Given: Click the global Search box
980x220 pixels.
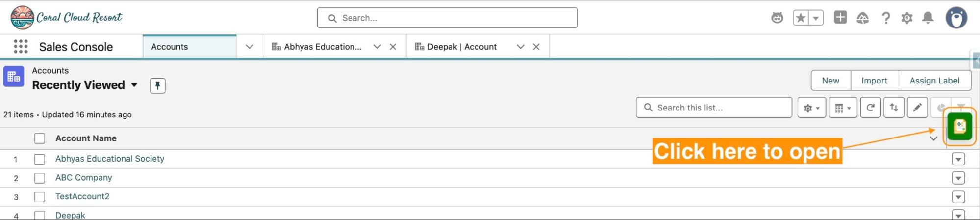Looking at the screenshot, I should coord(447,18).
